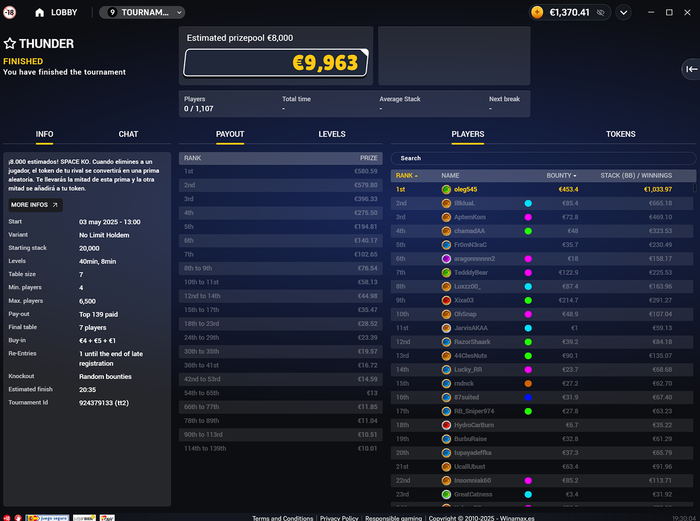Favorite the THUNDER tournament star
Viewport: 700px width, 521px height.
coord(10,43)
